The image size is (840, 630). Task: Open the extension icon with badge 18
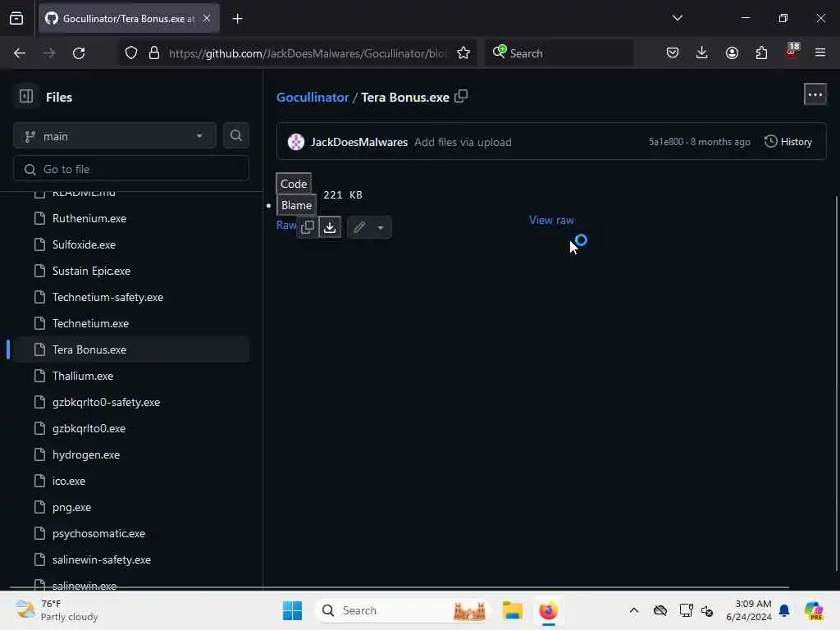pyautogui.click(x=792, y=52)
